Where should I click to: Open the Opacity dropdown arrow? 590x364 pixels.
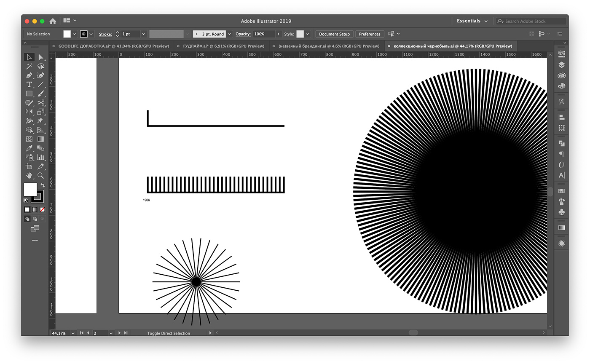pyautogui.click(x=279, y=34)
